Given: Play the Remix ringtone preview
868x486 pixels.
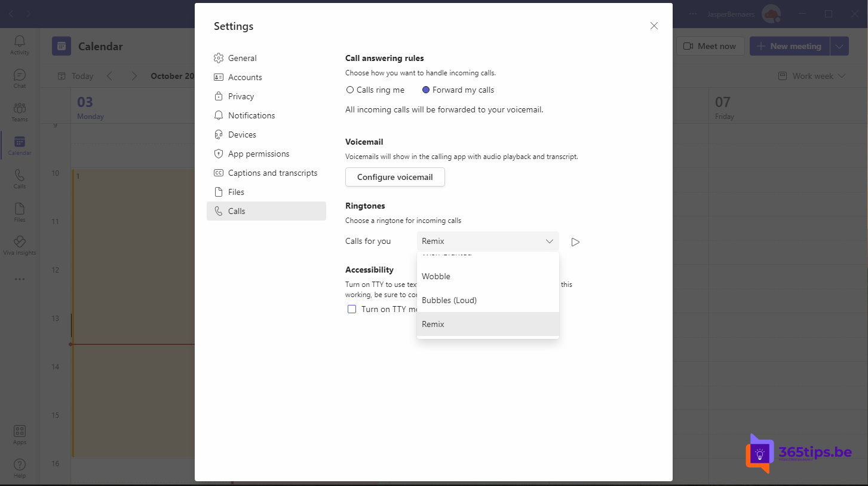Looking at the screenshot, I should [x=575, y=242].
